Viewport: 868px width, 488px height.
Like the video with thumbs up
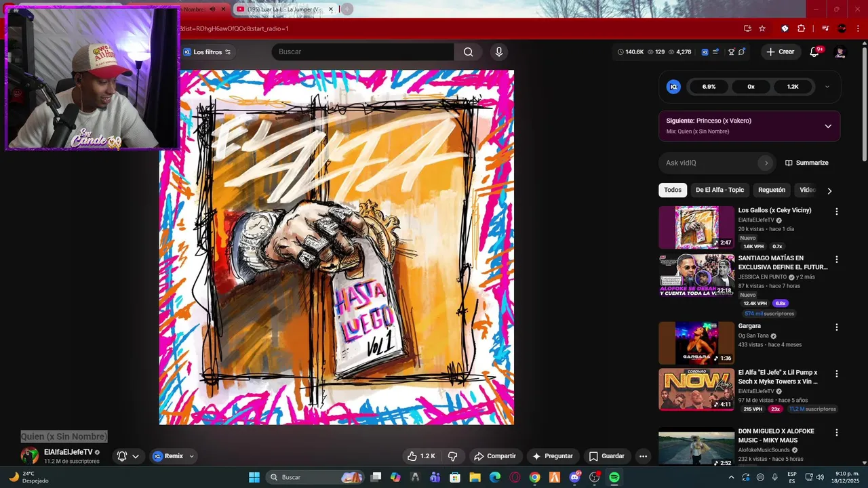pyautogui.click(x=420, y=456)
